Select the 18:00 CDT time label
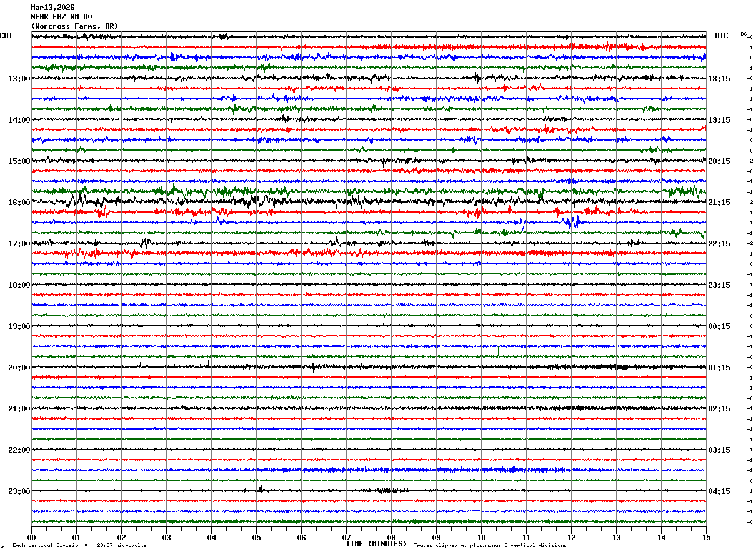 (x=19, y=285)
